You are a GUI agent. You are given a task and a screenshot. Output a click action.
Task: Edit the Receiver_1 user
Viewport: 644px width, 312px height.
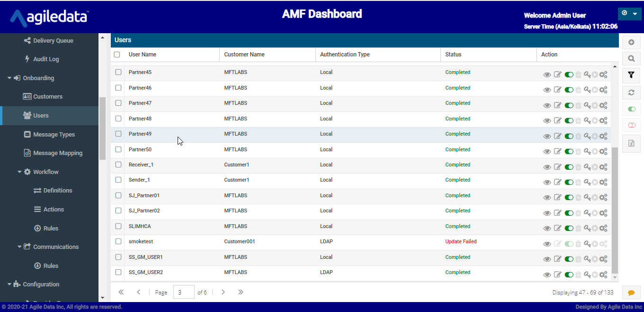click(558, 167)
